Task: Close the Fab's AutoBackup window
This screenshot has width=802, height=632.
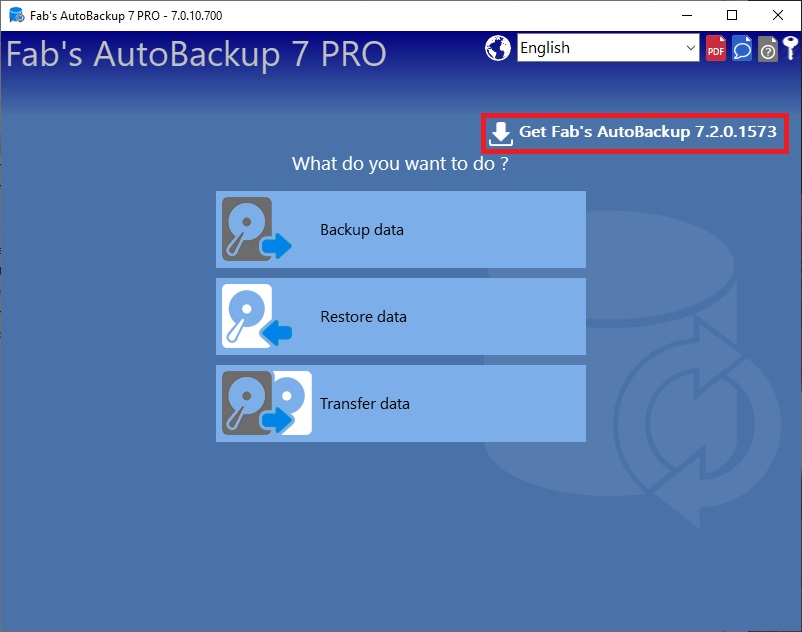Action: 778,15
